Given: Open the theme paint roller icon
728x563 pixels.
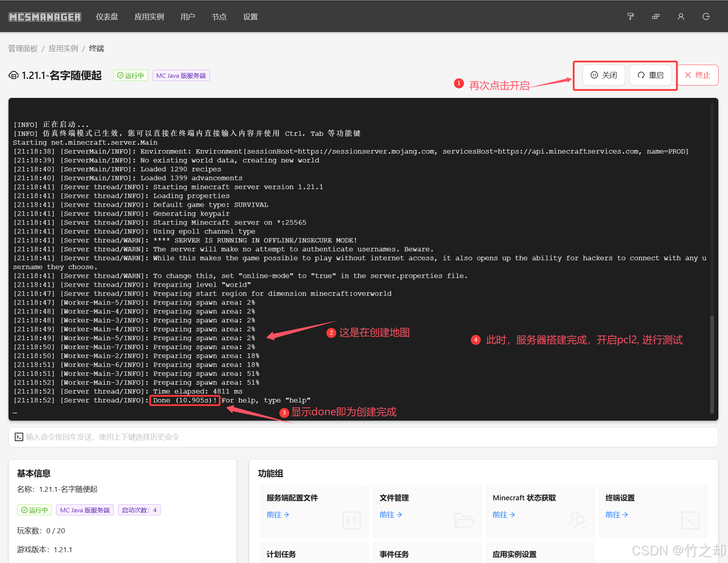Looking at the screenshot, I should click(x=631, y=17).
